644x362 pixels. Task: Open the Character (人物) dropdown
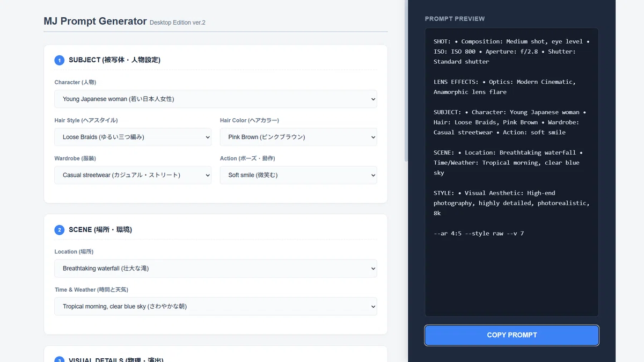coord(215,99)
